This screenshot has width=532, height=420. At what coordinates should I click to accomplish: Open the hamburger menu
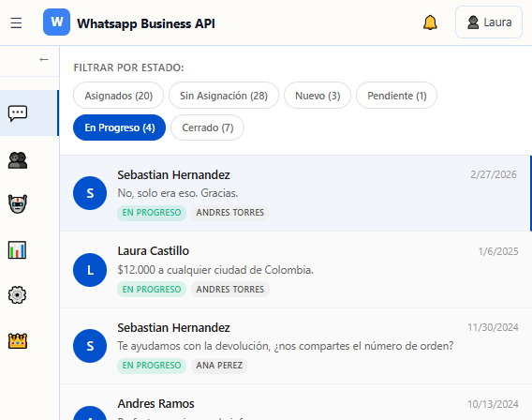(16, 22)
